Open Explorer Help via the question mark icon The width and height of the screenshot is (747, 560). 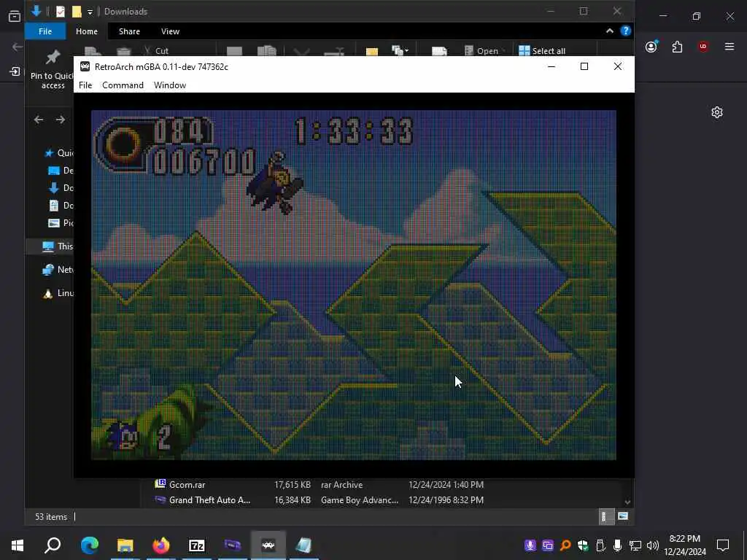pos(625,31)
